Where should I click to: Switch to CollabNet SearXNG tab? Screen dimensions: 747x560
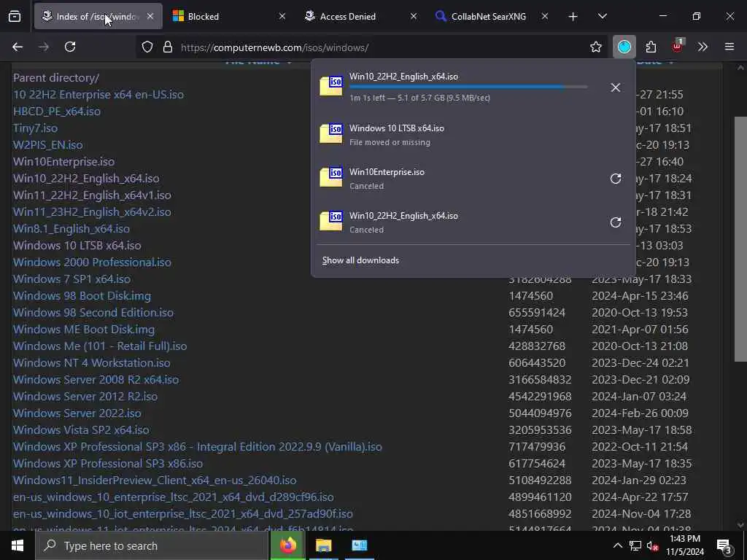click(x=492, y=16)
